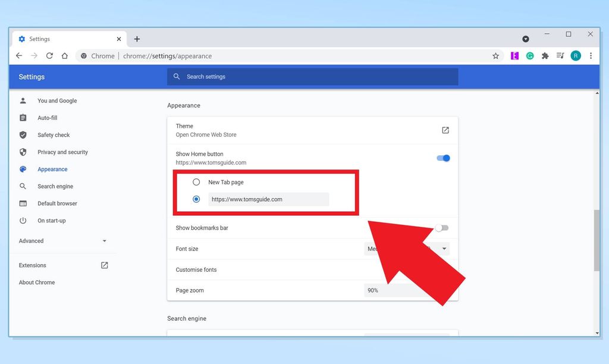Image resolution: width=609 pixels, height=364 pixels.
Task: Select the New Tab page radio button
Action: coord(196,182)
